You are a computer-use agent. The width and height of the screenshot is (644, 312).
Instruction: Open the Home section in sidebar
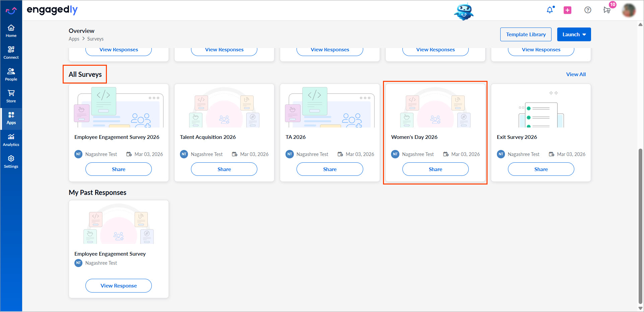pyautogui.click(x=11, y=31)
